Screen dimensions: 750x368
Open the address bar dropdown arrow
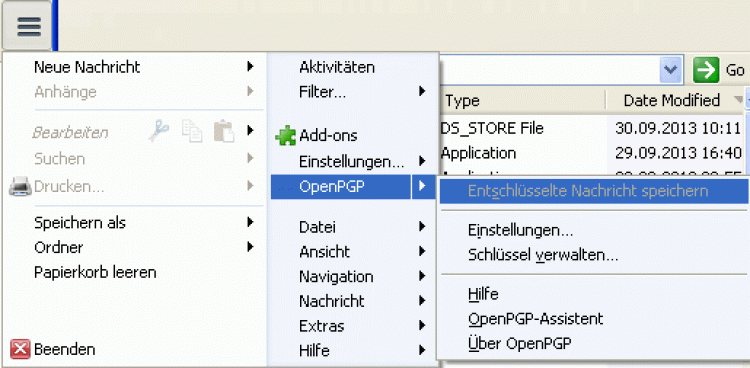[x=671, y=70]
